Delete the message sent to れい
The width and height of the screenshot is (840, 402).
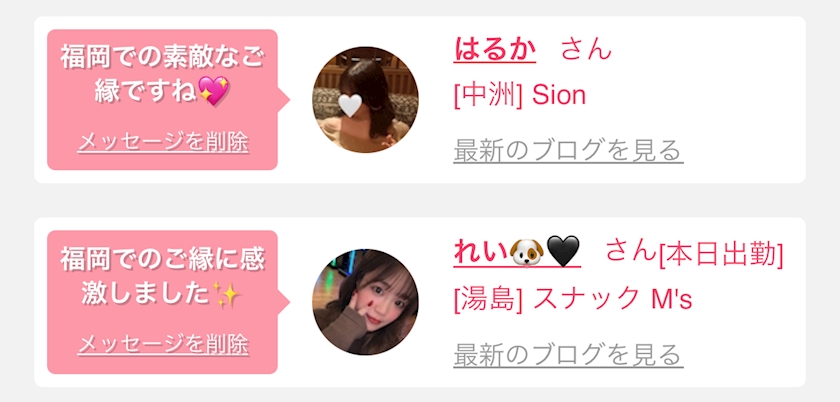coord(163,344)
